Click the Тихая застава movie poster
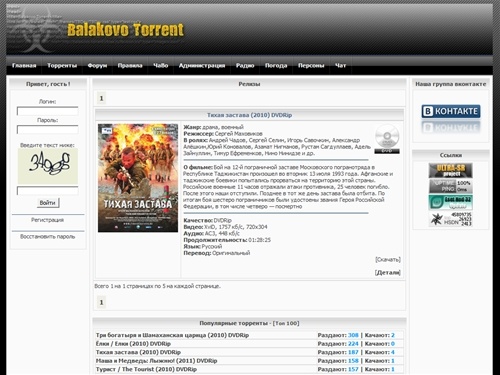Image resolution: width=500 pixels, height=375 pixels. click(x=138, y=178)
